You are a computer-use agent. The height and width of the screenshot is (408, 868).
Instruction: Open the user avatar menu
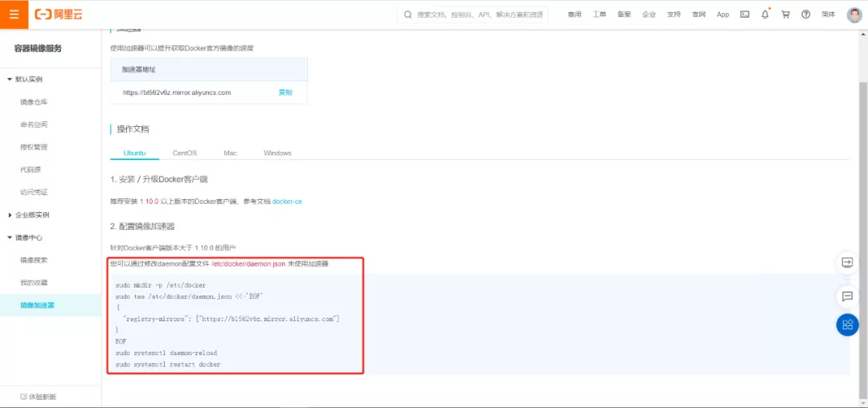854,14
